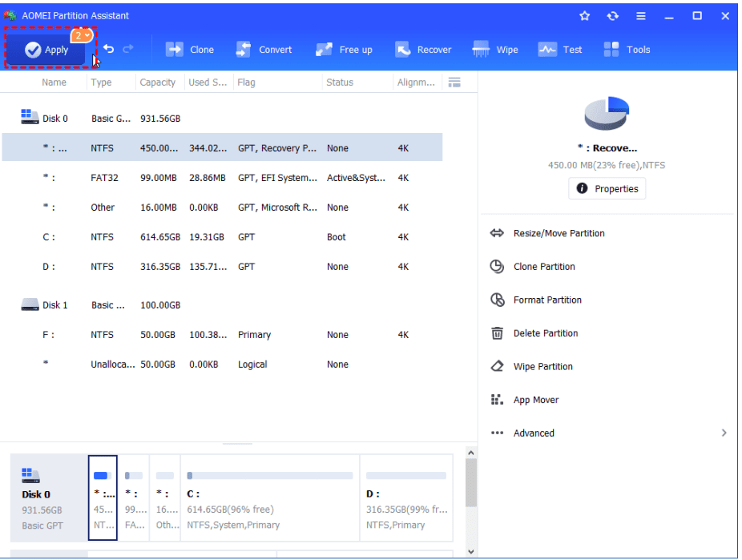742x560 pixels.
Task: Click the disk map scrollbar down arrow
Action: [x=471, y=551]
